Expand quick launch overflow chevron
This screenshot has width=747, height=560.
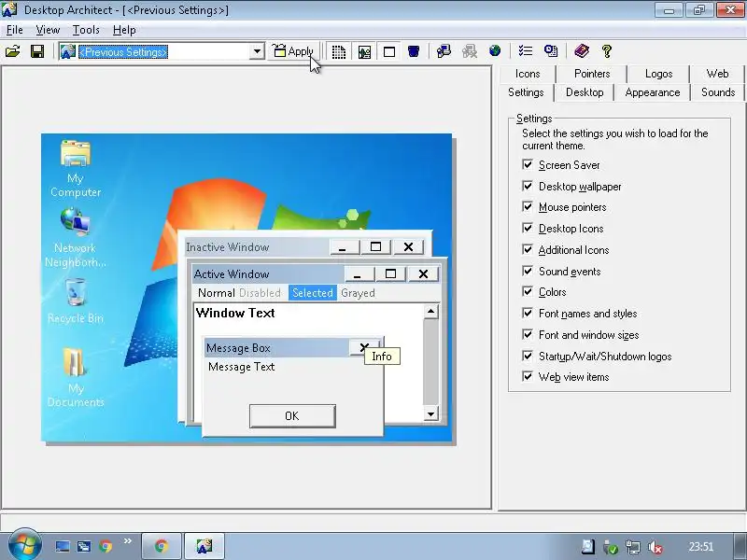point(128,541)
